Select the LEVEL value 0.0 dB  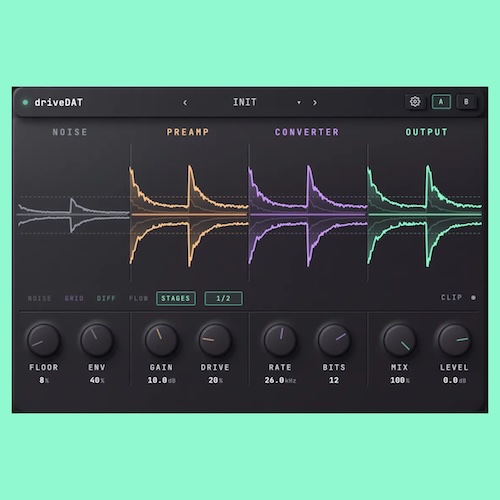point(454,380)
